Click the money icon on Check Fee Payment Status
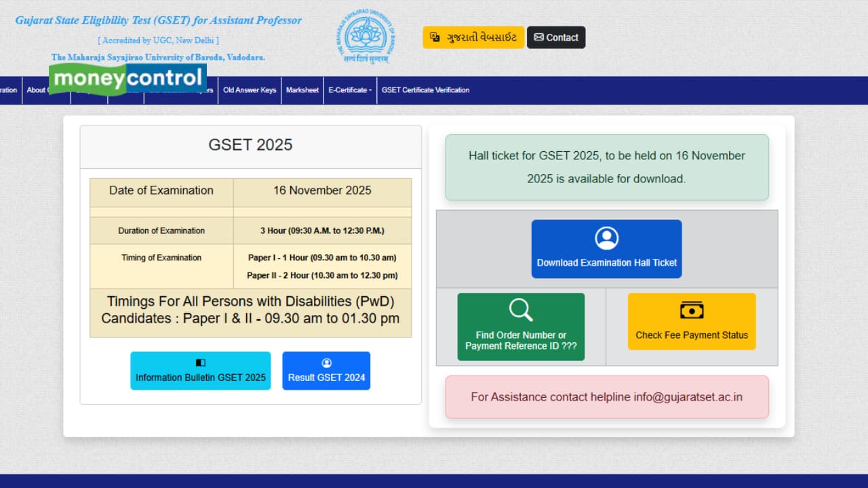The height and width of the screenshot is (488, 868). pos(692,310)
